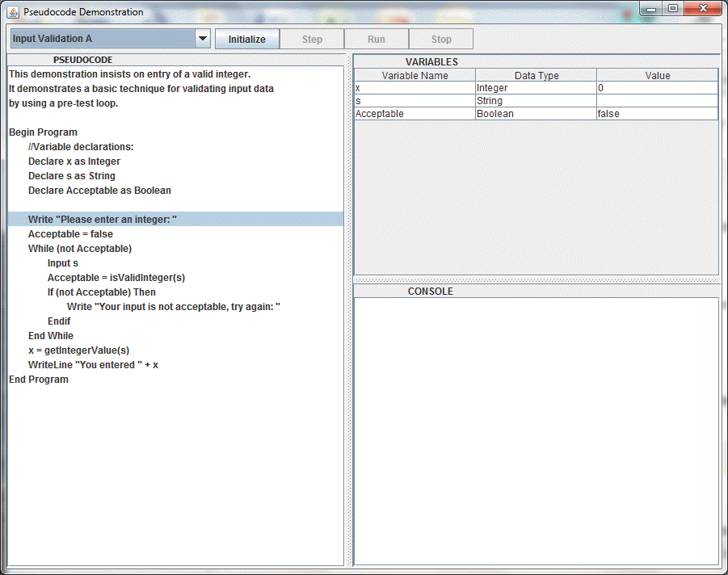Select the Acceptable variable row name cell

point(414,114)
